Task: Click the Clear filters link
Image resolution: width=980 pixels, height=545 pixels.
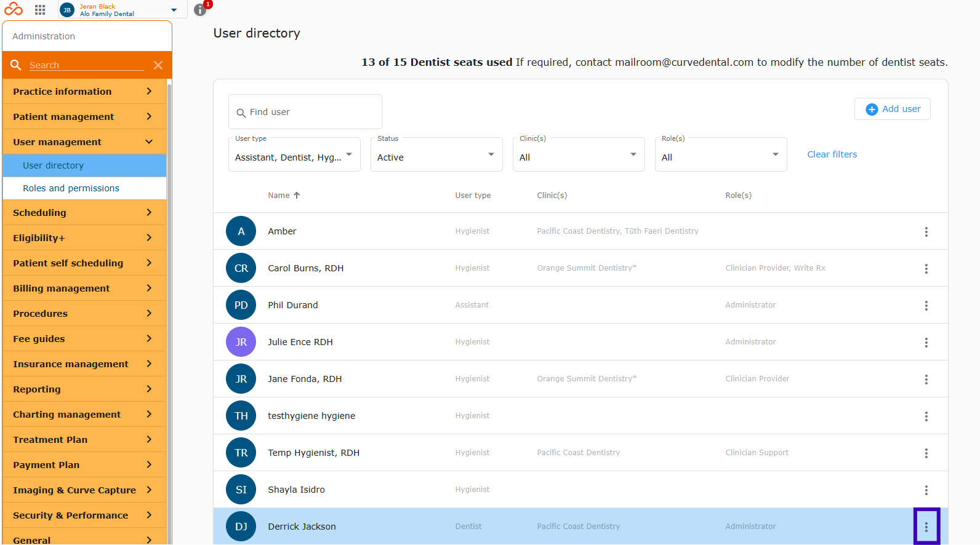Action: pos(832,154)
